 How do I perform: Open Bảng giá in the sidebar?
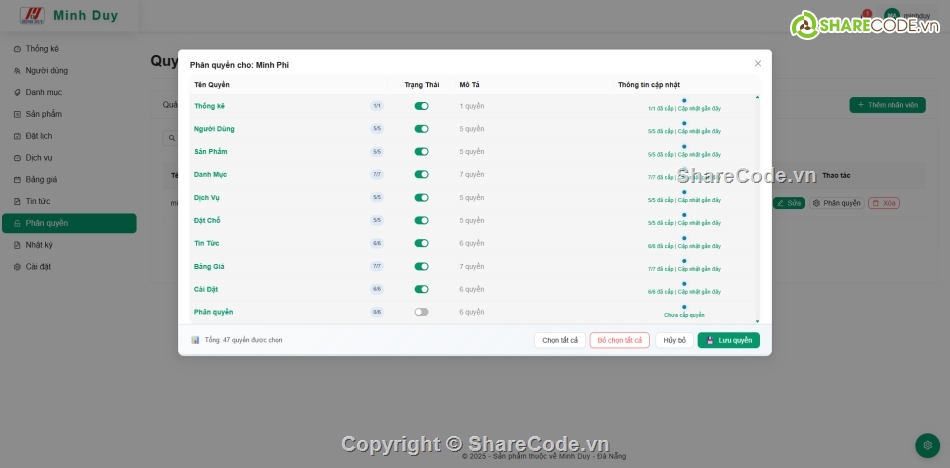(69, 179)
